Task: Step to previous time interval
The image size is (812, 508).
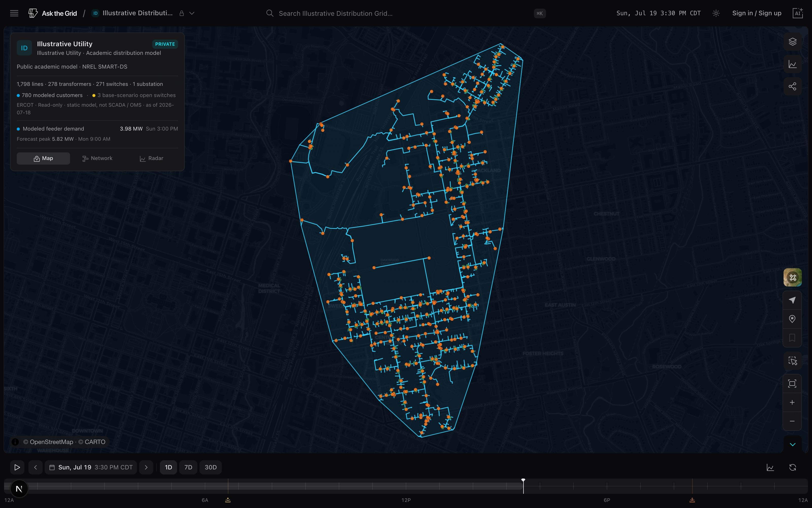Action: coord(36,467)
